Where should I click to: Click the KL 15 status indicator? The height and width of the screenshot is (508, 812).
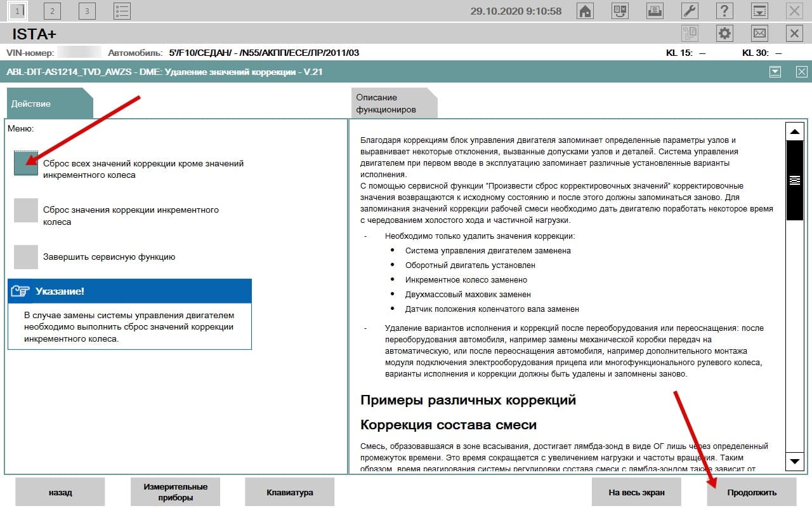click(686, 53)
